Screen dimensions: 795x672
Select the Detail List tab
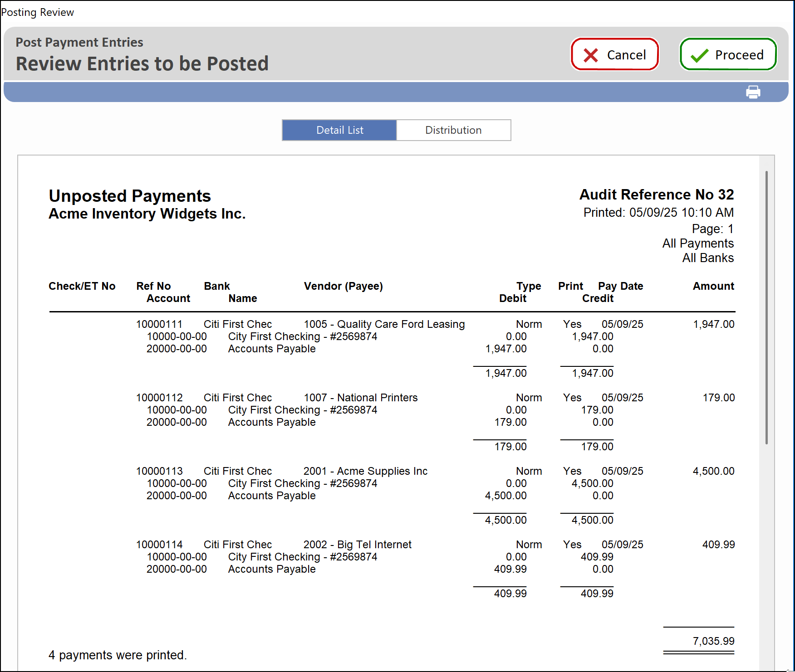point(339,130)
